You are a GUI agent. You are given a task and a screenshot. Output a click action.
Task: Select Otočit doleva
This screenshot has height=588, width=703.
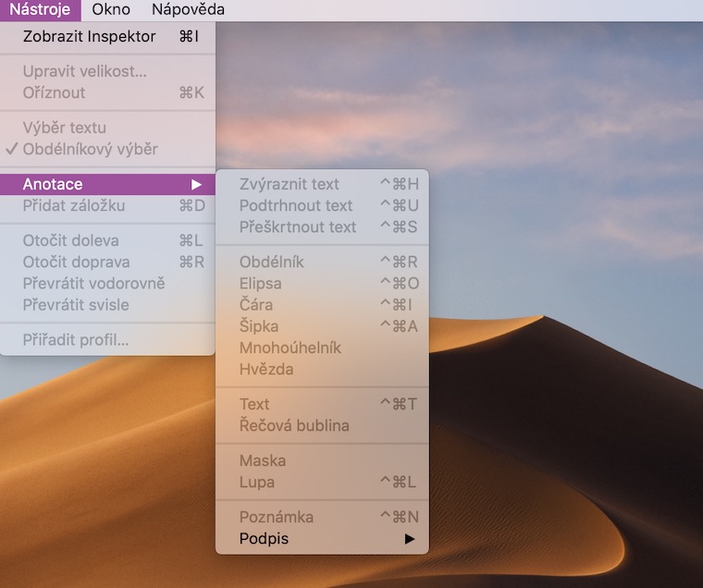coord(107,240)
